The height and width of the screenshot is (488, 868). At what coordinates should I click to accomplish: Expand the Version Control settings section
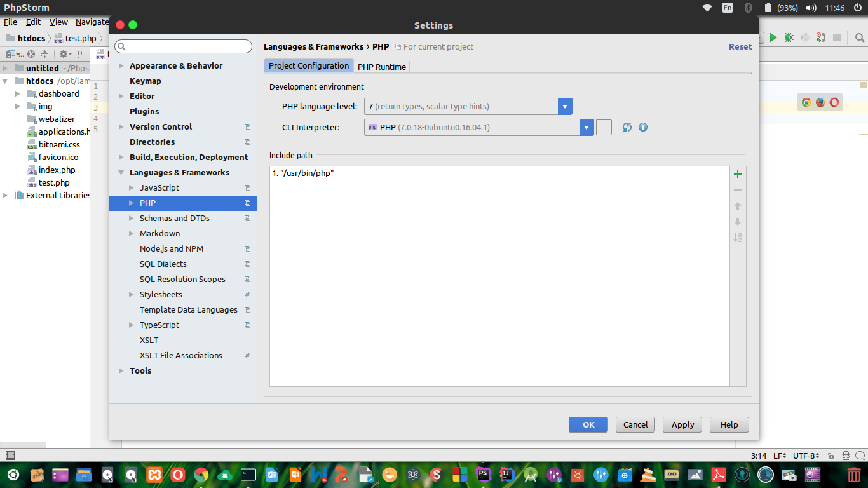pos(121,126)
